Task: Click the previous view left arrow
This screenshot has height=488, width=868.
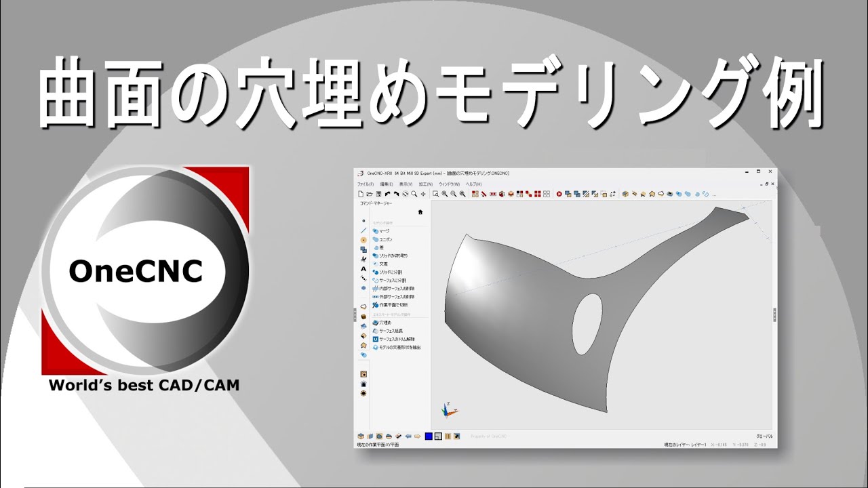Action: tap(408, 436)
